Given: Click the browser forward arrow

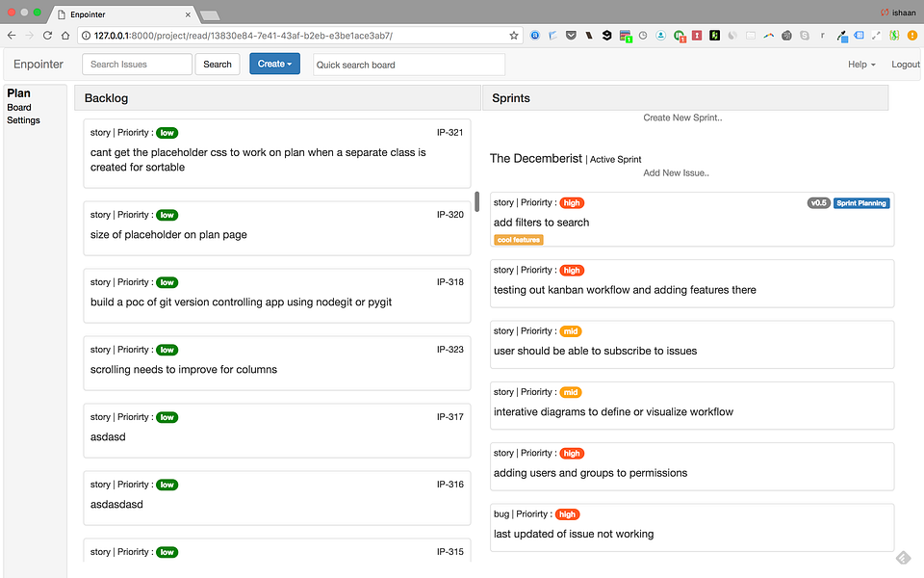Looking at the screenshot, I should point(30,36).
